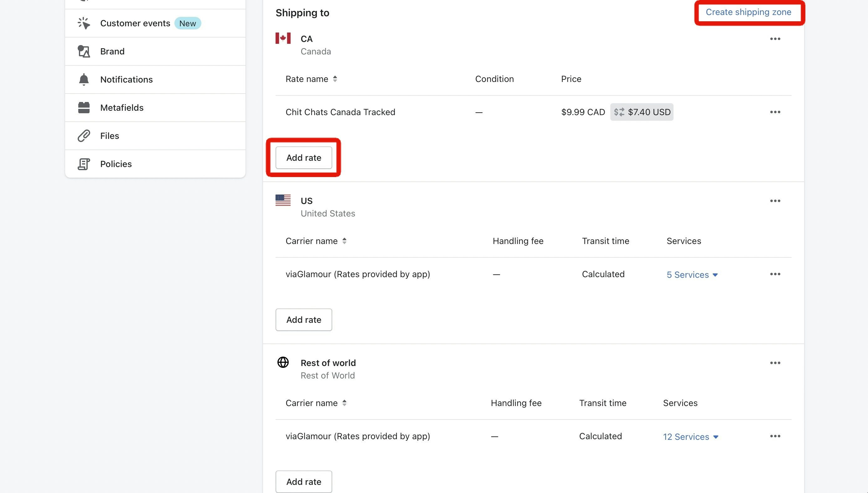
Task: Open the Rest of World three-dot menu
Action: click(x=775, y=363)
